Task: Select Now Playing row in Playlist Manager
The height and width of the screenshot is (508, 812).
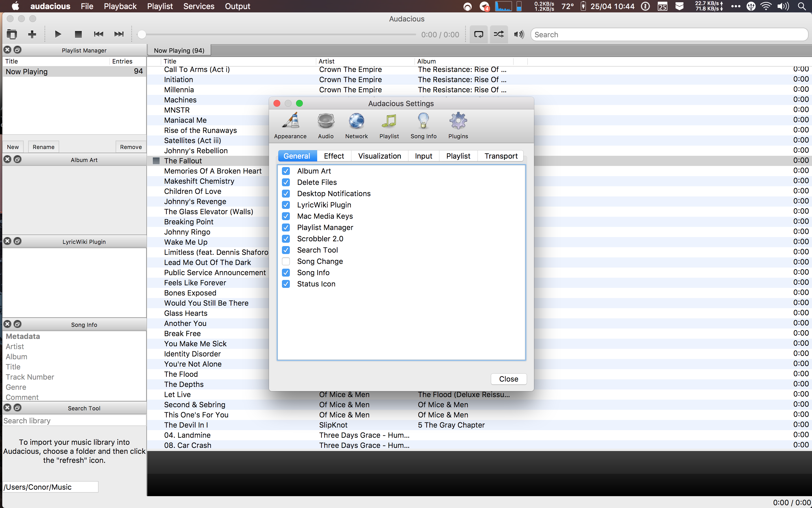Action: [x=74, y=72]
